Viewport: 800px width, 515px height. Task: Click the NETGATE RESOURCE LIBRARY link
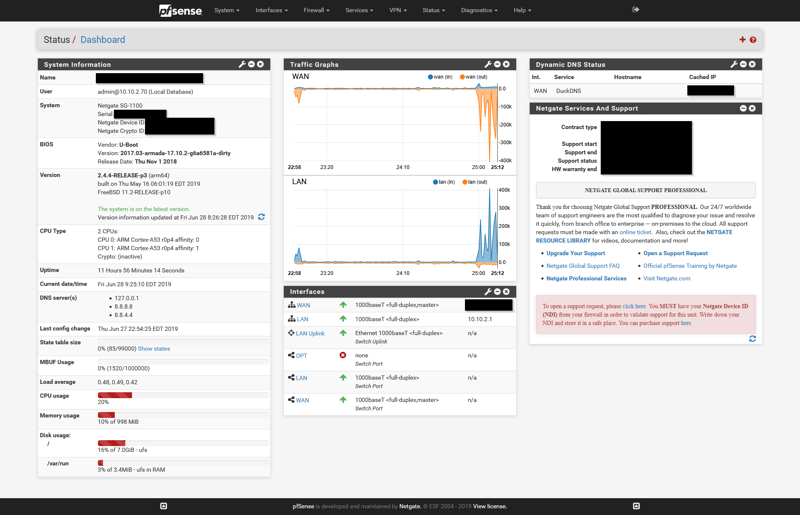634,236
